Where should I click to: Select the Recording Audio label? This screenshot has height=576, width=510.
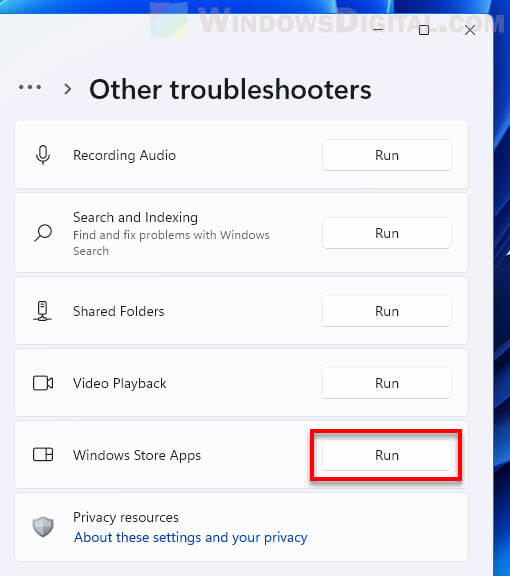124,155
